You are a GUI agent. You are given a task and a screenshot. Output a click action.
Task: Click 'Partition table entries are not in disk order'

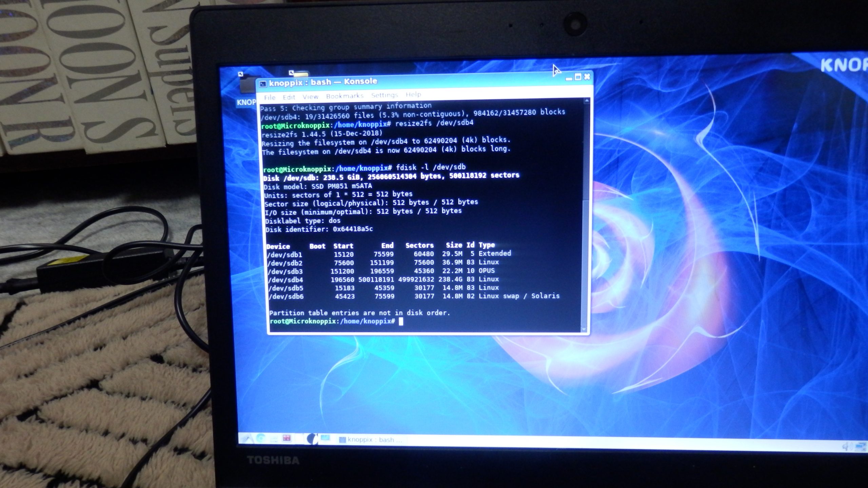click(x=359, y=313)
